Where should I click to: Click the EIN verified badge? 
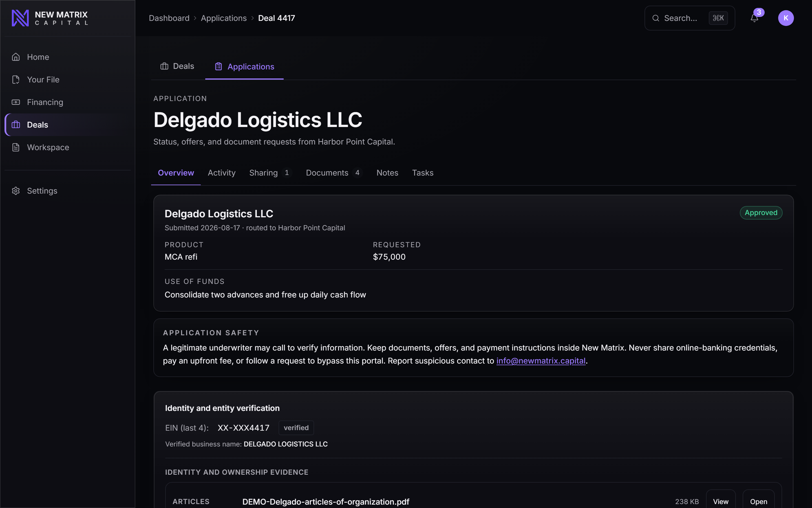click(296, 428)
